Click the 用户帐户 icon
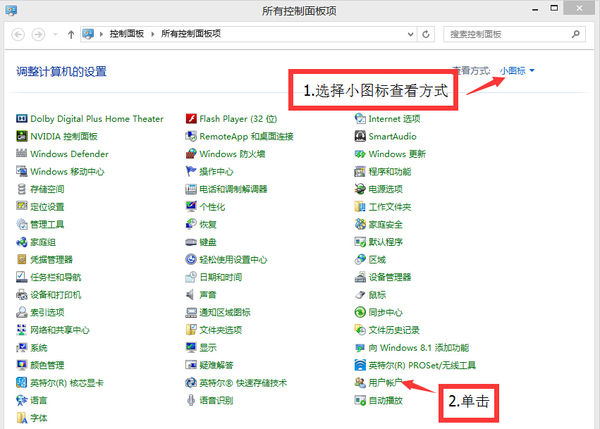This screenshot has height=429, width=600. pyautogui.click(x=360, y=383)
